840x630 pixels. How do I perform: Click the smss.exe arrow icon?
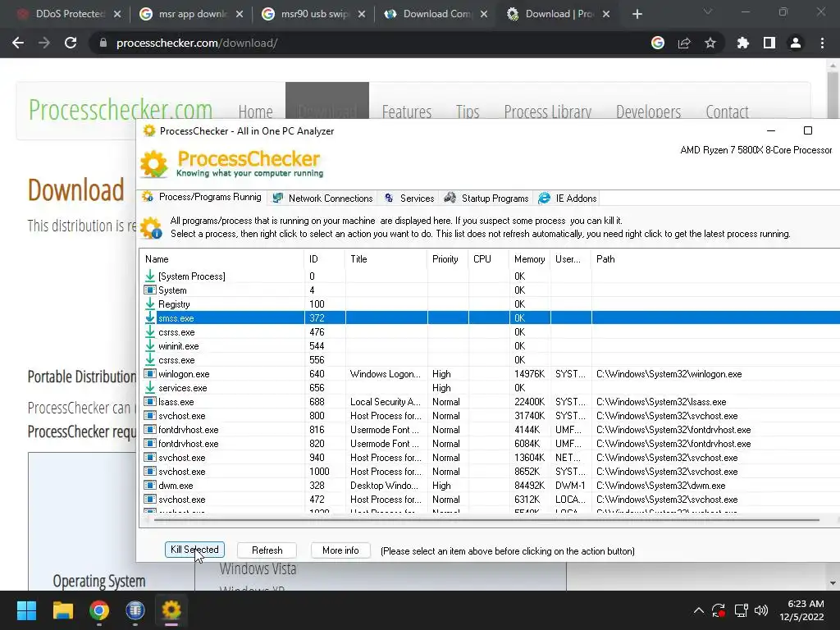150,317
